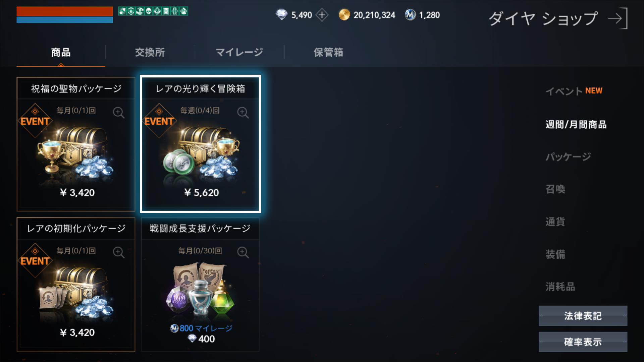This screenshot has width=644, height=362.
Task: Click the plus icon to add diamonds
Action: tap(322, 15)
